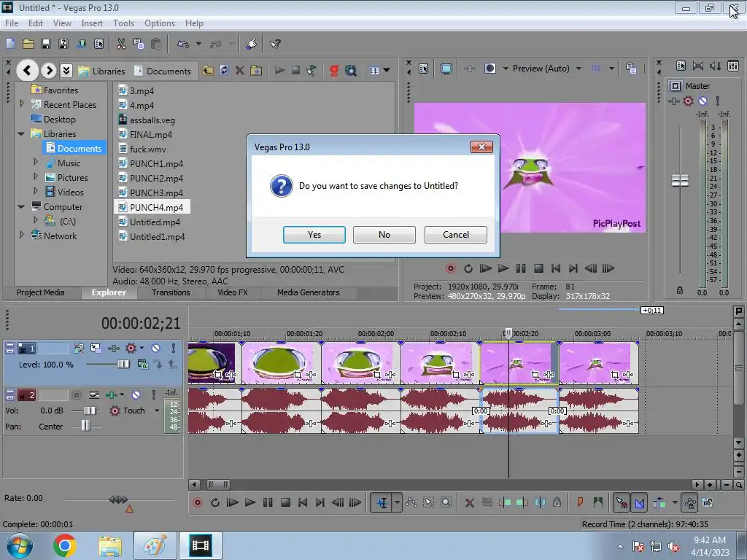The width and height of the screenshot is (747, 560).
Task: Arm audio track 2 for record
Action: pyautogui.click(x=76, y=394)
